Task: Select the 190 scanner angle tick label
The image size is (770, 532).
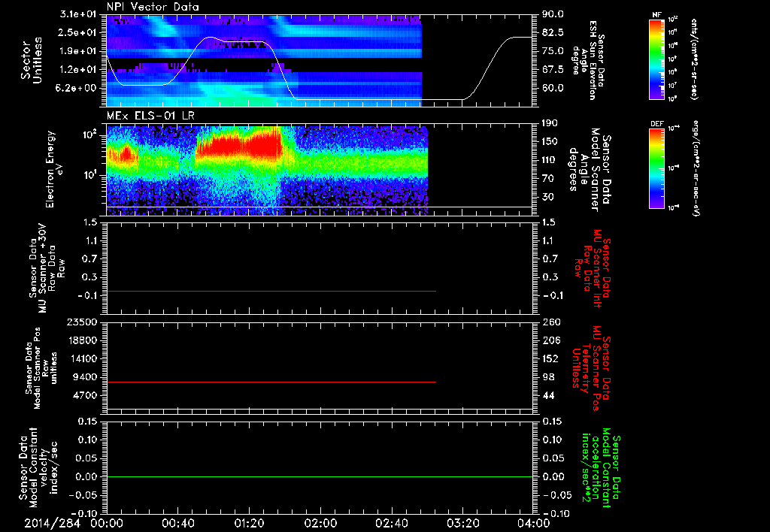Action: coord(550,123)
